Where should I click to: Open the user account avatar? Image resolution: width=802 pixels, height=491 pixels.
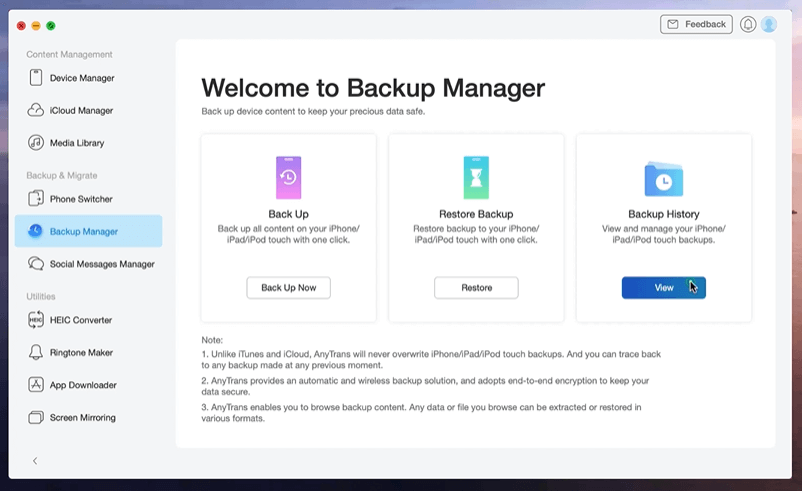point(769,24)
